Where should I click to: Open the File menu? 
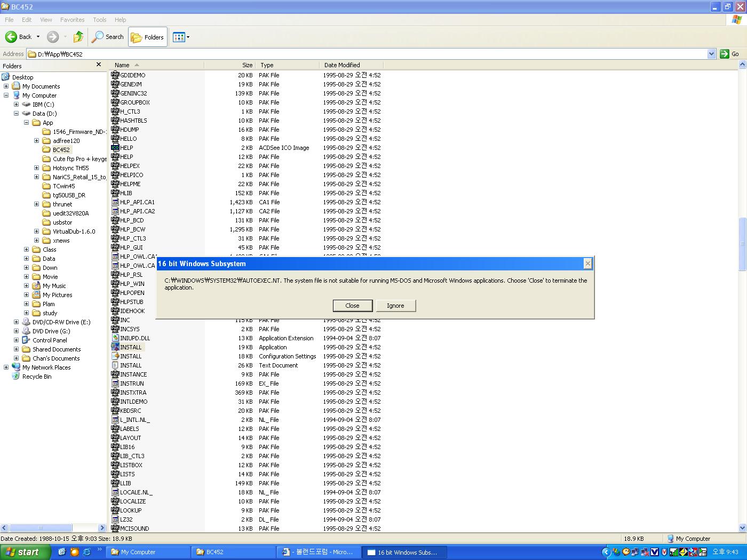pyautogui.click(x=9, y=20)
